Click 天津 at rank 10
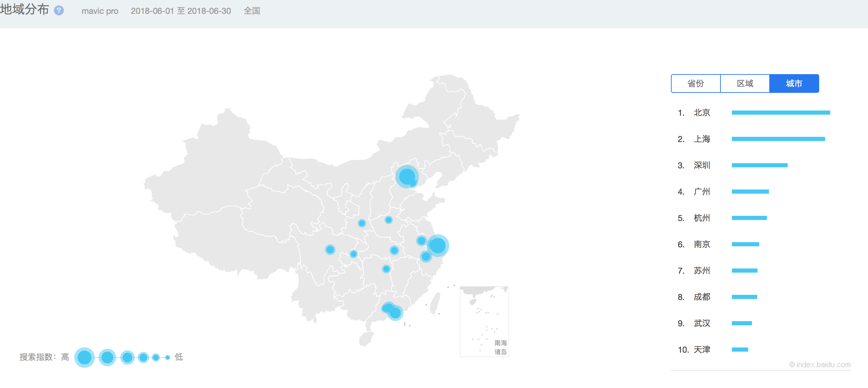This screenshot has width=868, height=388. pyautogui.click(x=702, y=350)
